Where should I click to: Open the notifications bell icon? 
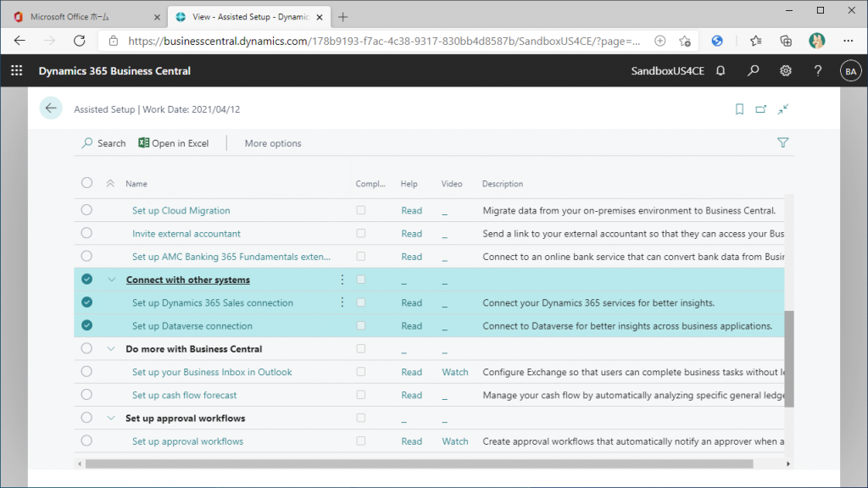coord(721,71)
